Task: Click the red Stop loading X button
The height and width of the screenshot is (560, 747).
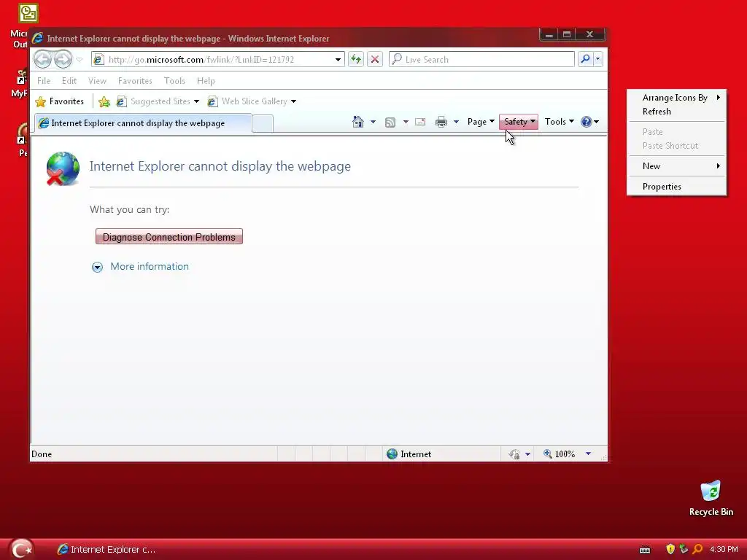Action: 375,60
